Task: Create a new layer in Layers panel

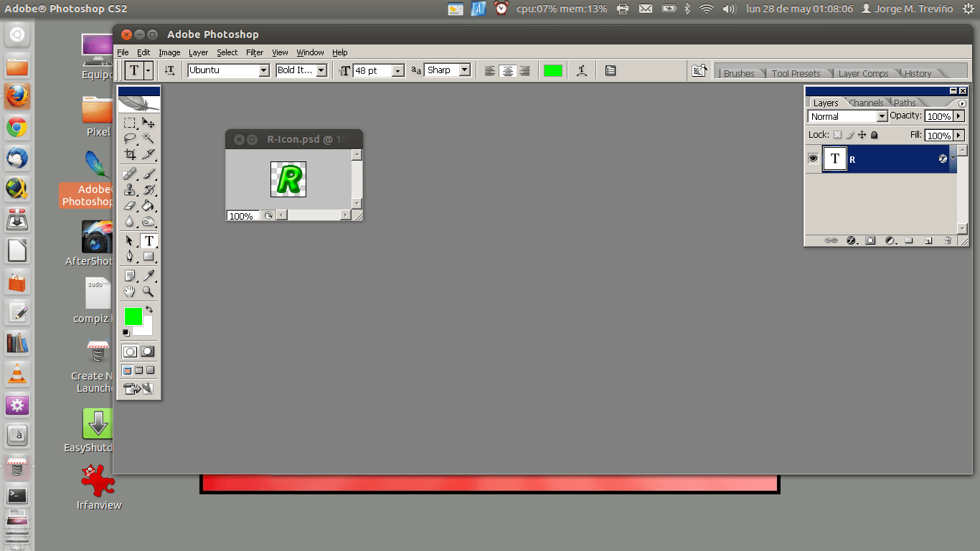Action: pos(928,240)
